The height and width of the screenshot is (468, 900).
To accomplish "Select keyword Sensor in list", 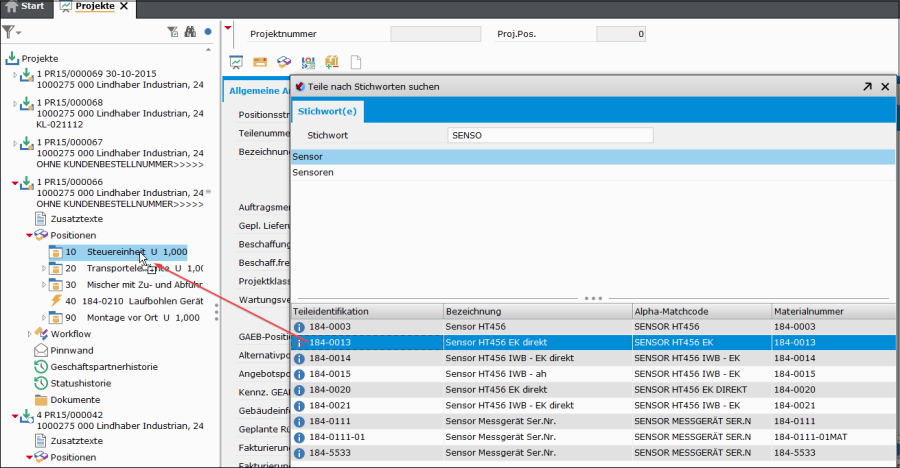I will coord(593,157).
